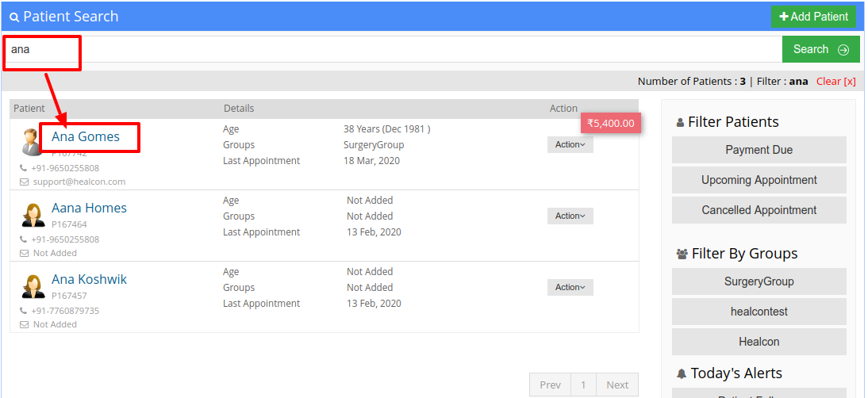868x398 pixels.
Task: Focus the patient search input field
Action: 393,49
